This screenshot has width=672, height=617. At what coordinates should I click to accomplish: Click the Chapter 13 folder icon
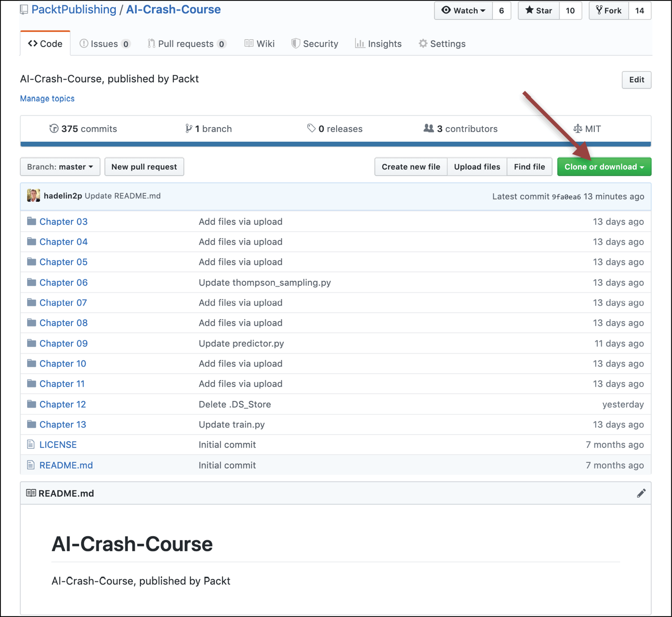click(x=32, y=424)
